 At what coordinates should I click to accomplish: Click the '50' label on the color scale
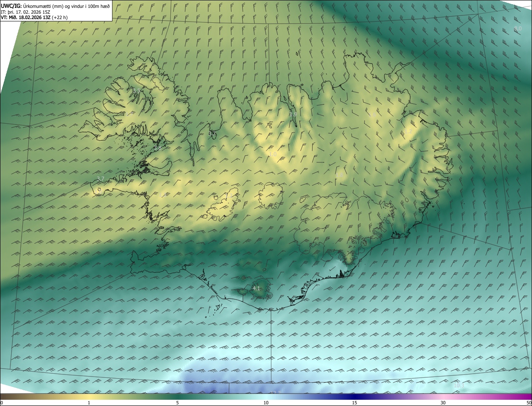[x=528, y=403]
